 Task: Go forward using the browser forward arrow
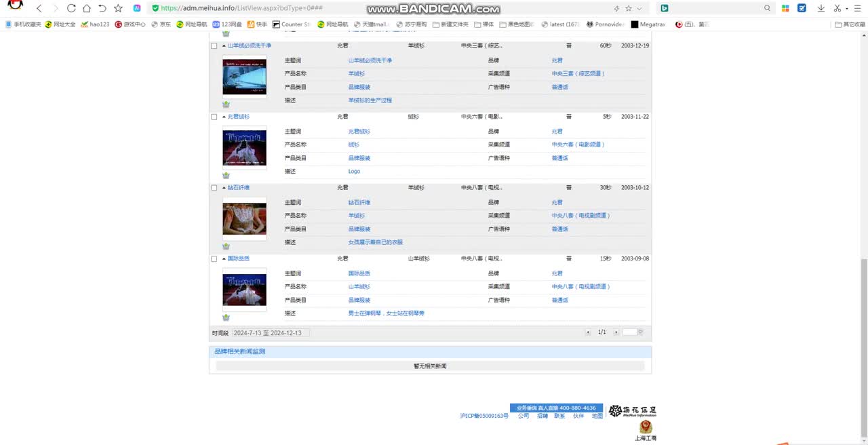(x=55, y=8)
